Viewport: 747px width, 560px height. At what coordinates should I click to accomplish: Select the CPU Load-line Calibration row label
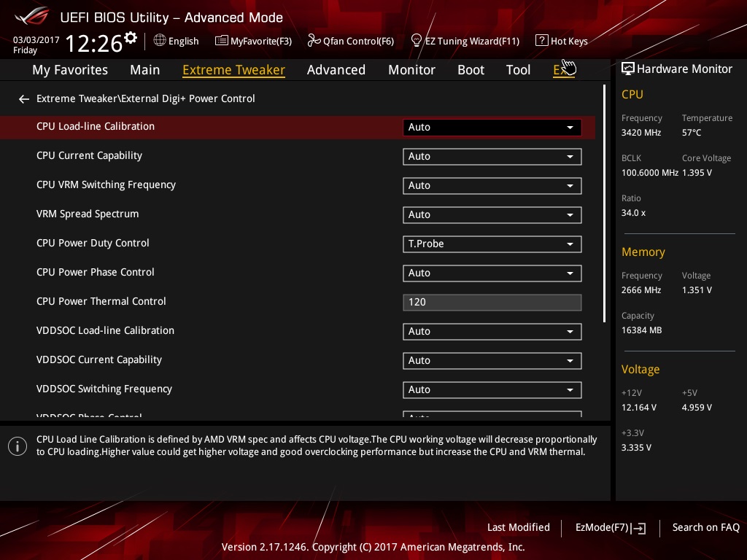96,126
